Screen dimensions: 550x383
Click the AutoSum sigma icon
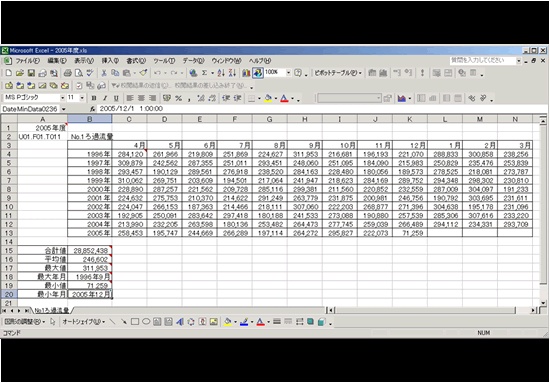point(204,73)
